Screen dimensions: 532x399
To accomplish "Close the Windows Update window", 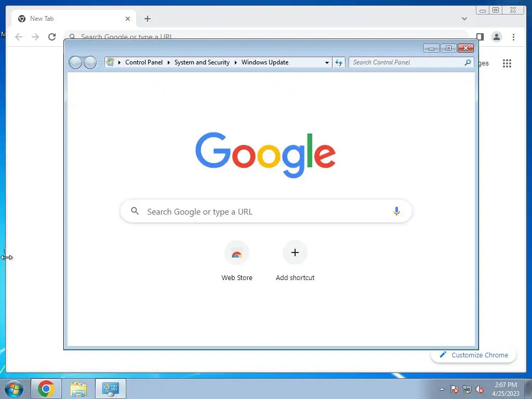I will (x=466, y=48).
